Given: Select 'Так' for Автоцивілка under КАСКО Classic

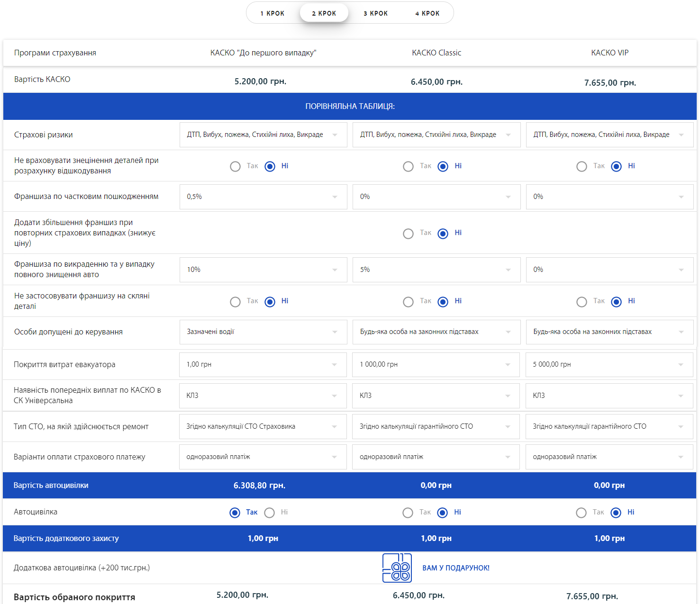Looking at the screenshot, I should [408, 513].
